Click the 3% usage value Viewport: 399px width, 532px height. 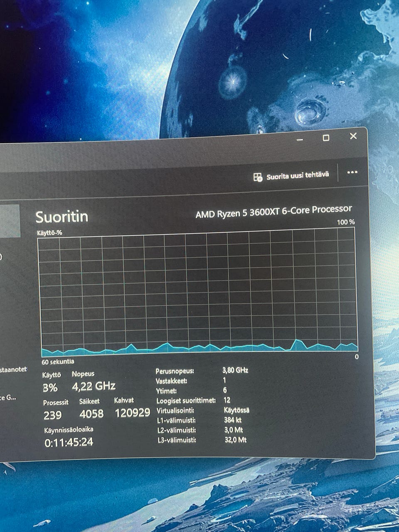[x=50, y=388]
